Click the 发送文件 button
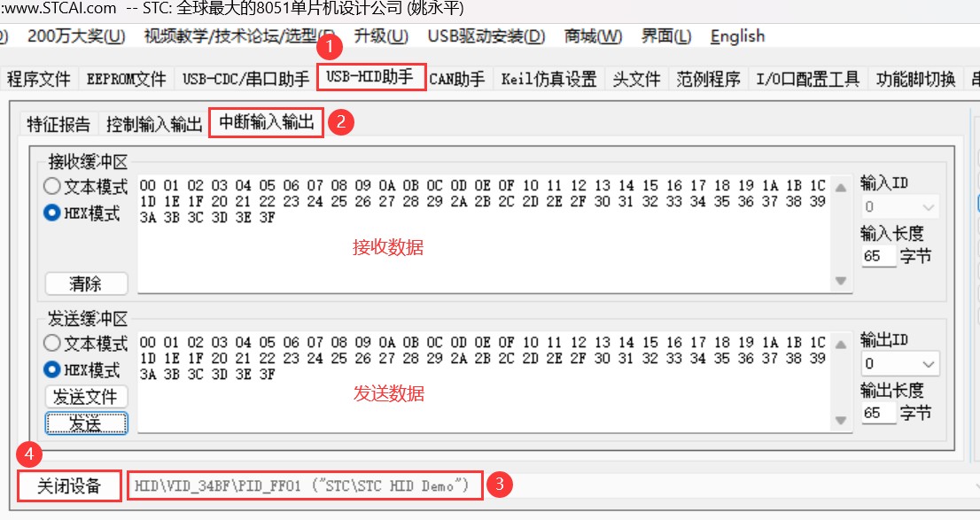This screenshot has height=520, width=980. tap(86, 397)
